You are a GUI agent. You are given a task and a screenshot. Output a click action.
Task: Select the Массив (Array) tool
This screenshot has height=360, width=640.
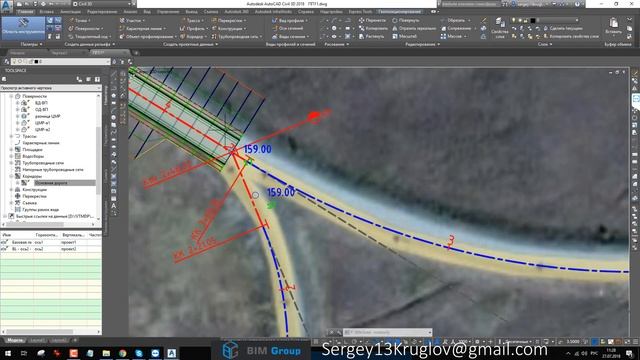(x=453, y=36)
